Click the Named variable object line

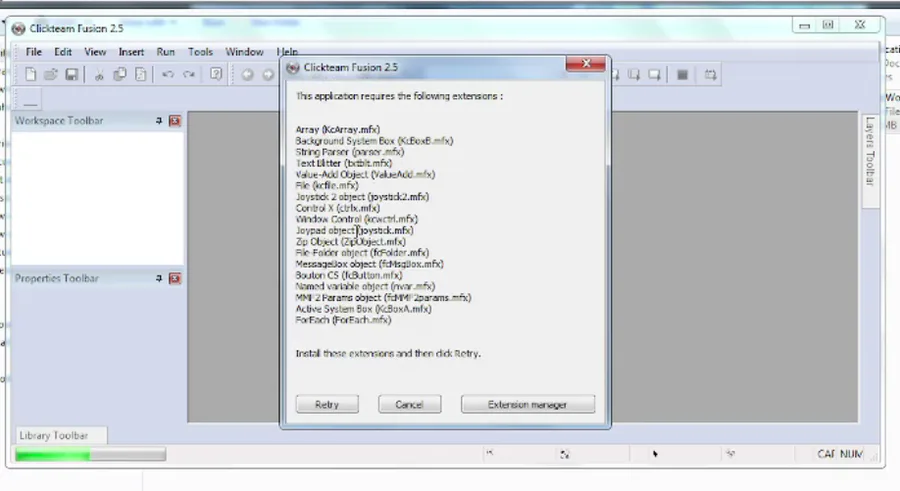365,286
